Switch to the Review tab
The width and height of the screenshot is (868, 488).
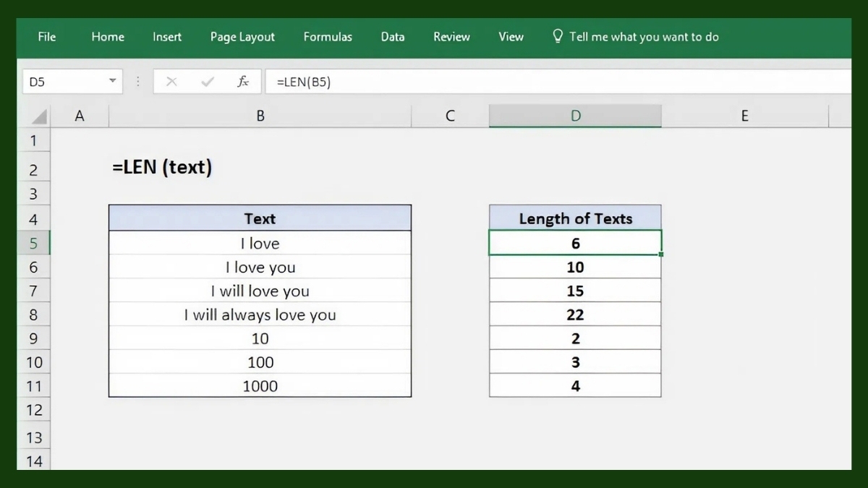451,36
